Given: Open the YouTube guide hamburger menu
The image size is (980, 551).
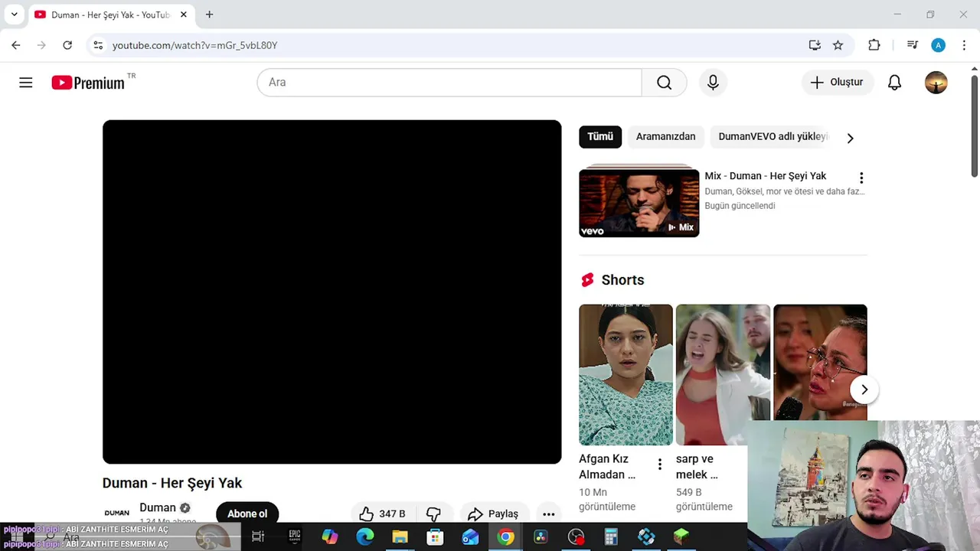Looking at the screenshot, I should click(x=26, y=83).
